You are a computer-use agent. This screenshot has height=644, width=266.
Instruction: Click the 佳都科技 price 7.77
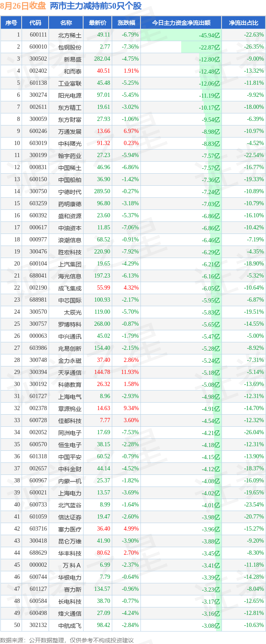coord(105,420)
